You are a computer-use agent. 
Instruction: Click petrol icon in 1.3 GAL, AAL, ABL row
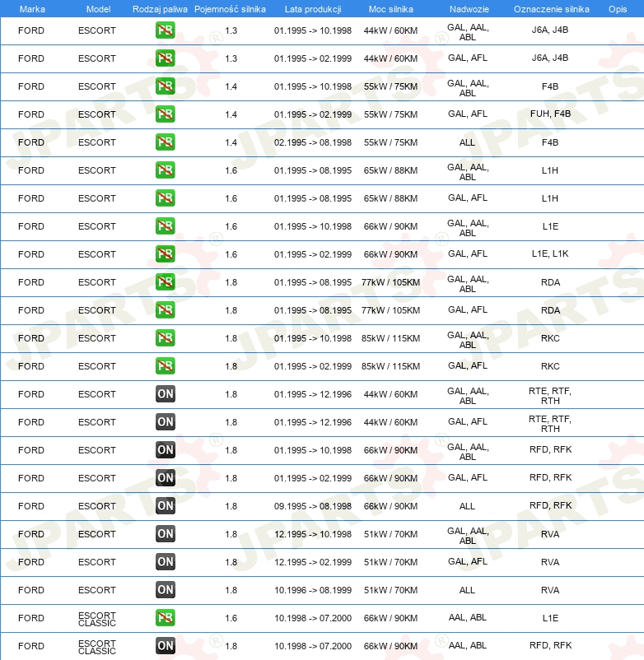[x=165, y=30]
